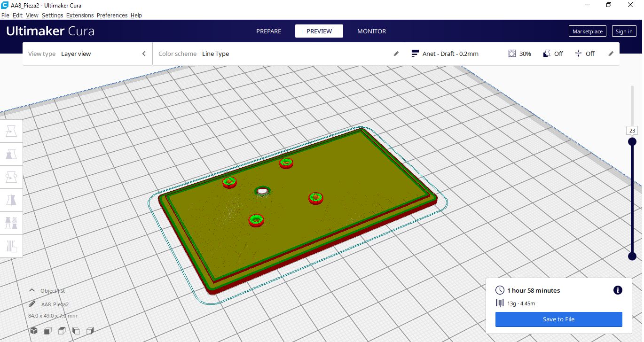Select the Rotate tool in left toolbar
Screen dimensions: 644x342
click(11, 177)
